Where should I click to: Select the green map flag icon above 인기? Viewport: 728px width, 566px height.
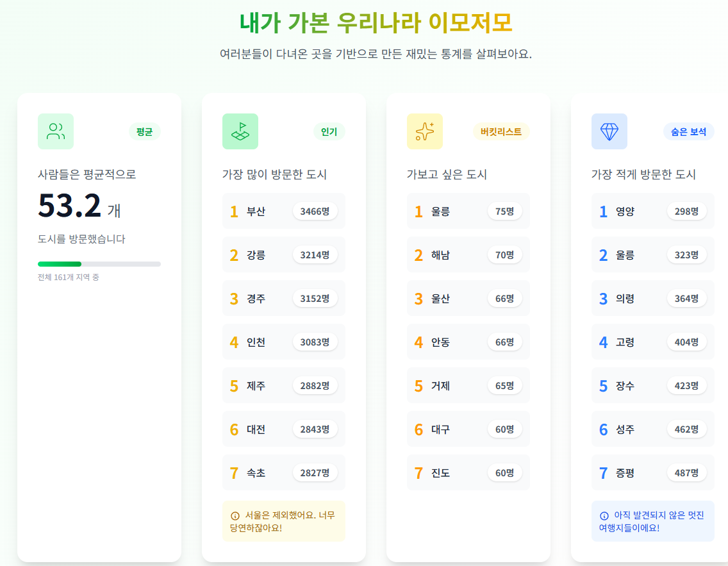tap(240, 131)
